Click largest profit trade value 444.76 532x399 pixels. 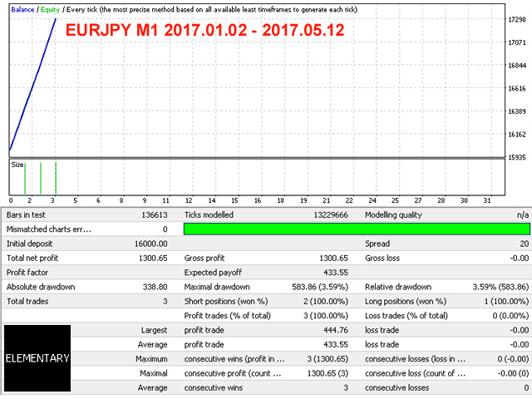click(x=336, y=330)
